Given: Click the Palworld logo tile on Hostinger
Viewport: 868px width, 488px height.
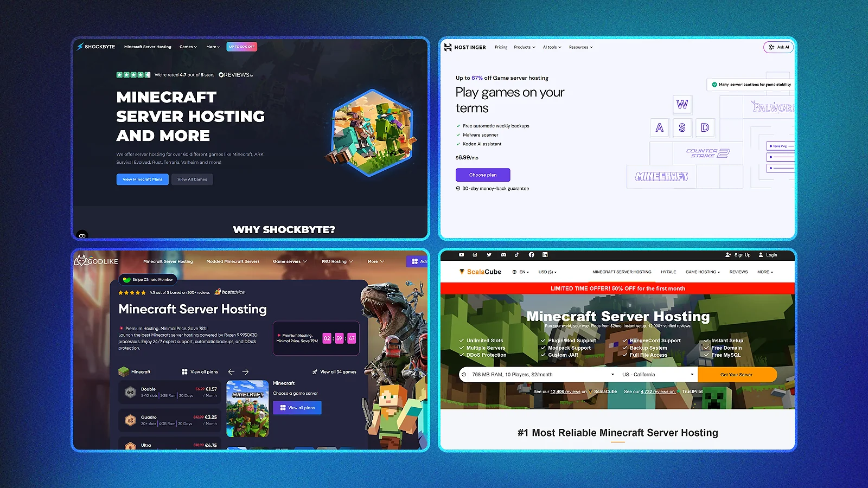Looking at the screenshot, I should pos(772,107).
